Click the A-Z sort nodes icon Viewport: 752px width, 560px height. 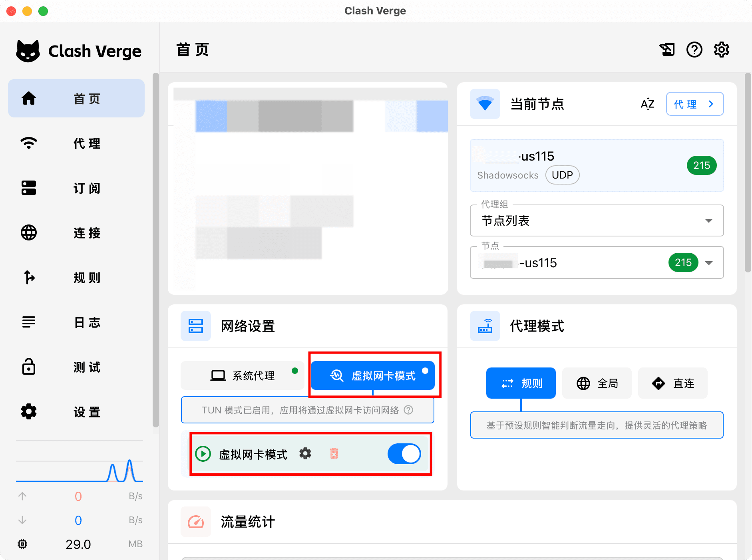click(x=648, y=104)
